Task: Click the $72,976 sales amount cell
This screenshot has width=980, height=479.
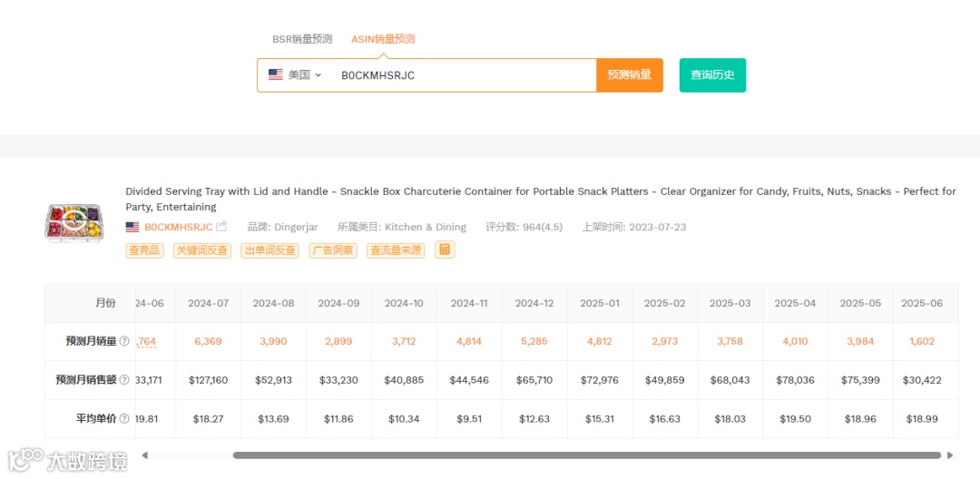Action: click(600, 380)
